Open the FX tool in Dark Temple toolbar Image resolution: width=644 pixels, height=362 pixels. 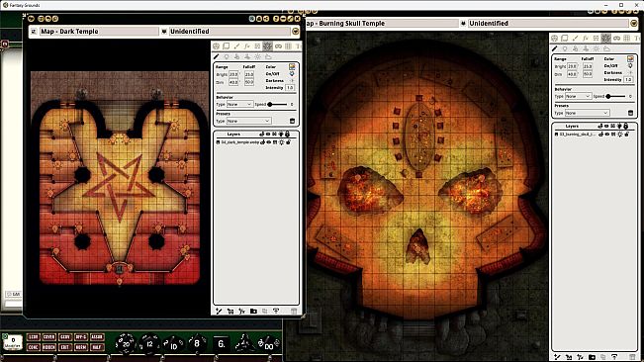247,45
